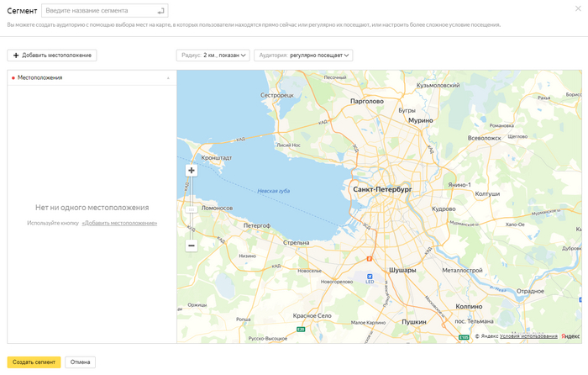Click Санкт-Петербург label on the map
This screenshot has width=588, height=375.
click(382, 190)
